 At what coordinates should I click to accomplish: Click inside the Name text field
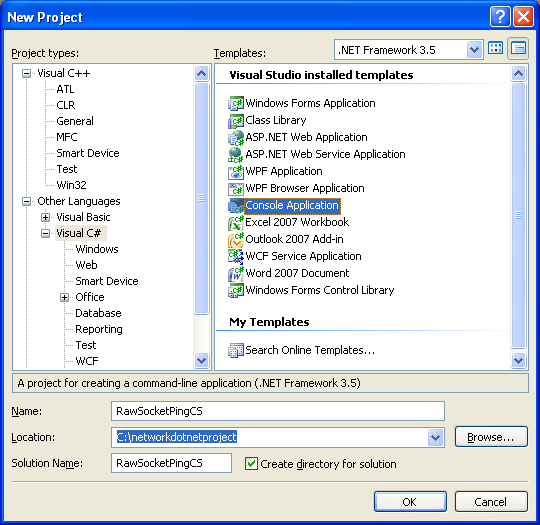[x=278, y=411]
